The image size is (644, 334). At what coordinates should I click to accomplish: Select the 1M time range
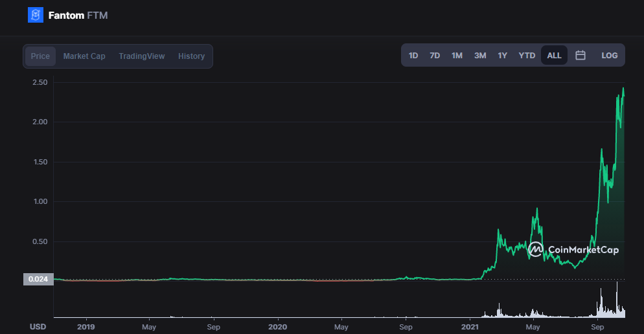click(x=457, y=56)
